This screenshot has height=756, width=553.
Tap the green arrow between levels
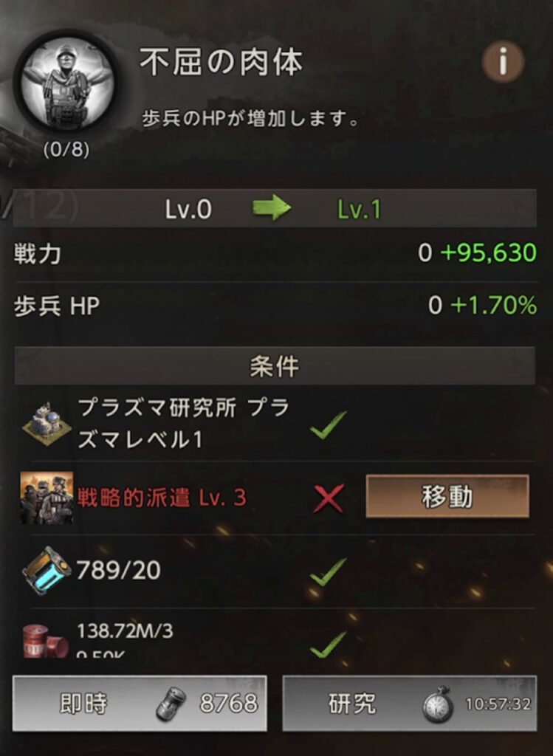[272, 208]
